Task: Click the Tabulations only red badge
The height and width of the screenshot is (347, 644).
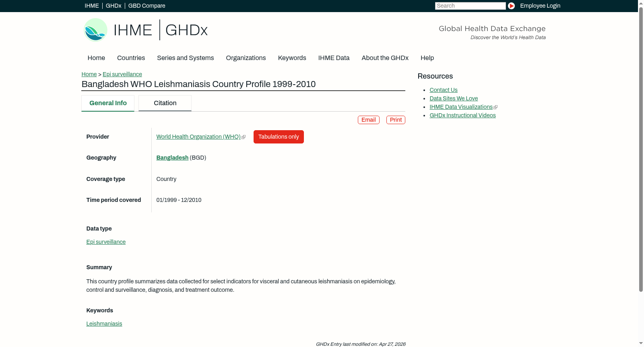Action: pyautogui.click(x=279, y=137)
